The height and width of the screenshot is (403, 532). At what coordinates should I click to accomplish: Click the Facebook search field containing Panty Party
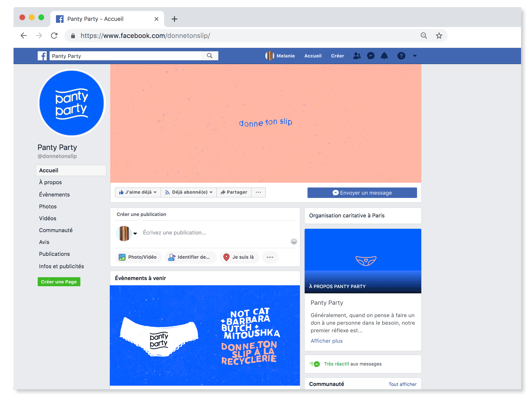[x=126, y=56]
